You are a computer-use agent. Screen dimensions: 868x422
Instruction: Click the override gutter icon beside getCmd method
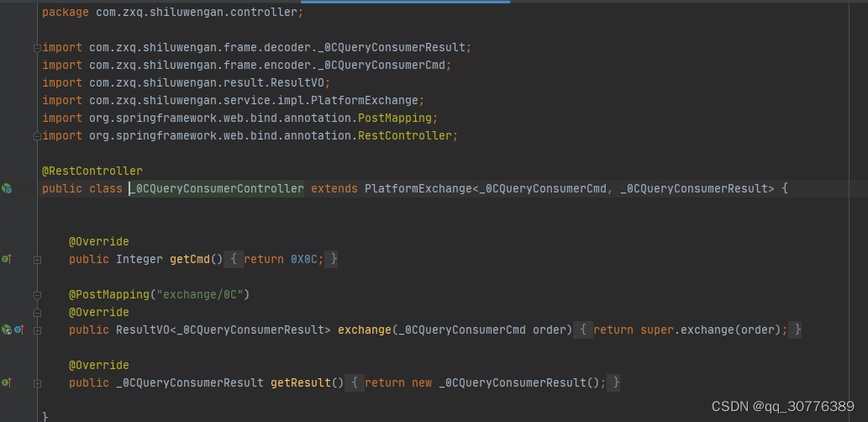tap(7, 259)
